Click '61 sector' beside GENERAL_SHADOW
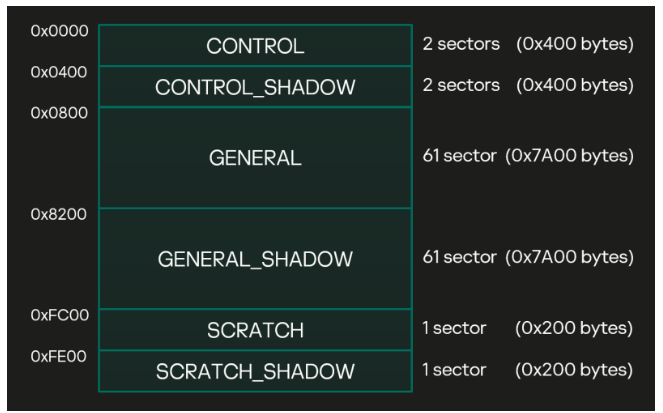 click(x=460, y=257)
